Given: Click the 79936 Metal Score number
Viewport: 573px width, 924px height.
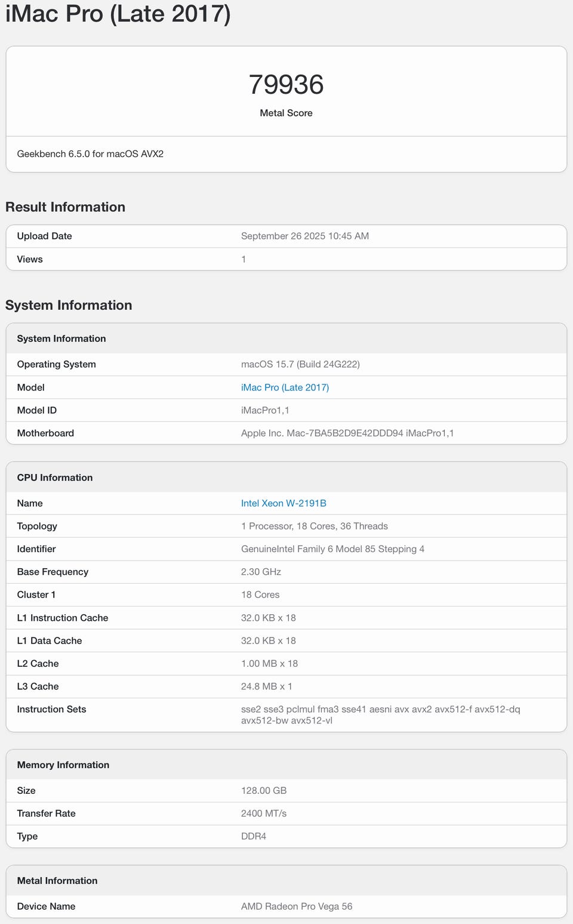Looking at the screenshot, I should 286,85.
